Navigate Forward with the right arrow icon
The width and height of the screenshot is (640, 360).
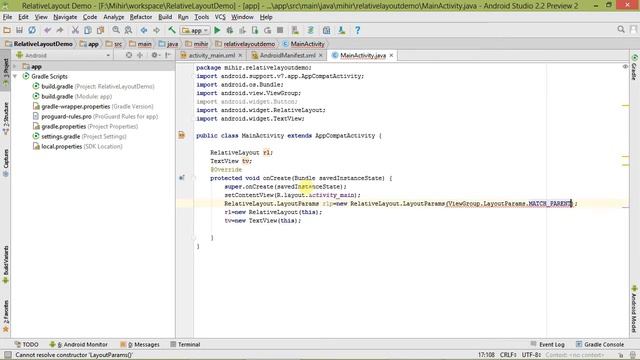(156, 30)
